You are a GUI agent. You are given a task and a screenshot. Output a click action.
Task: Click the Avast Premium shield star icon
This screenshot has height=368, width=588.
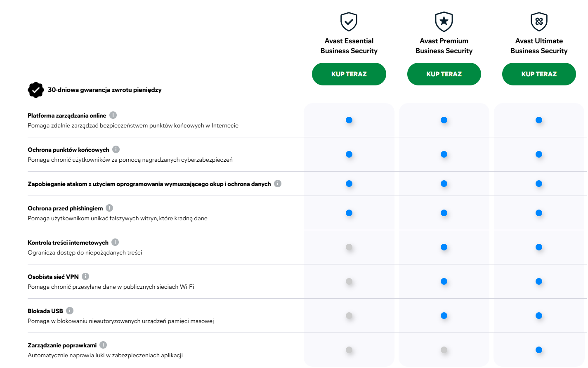[x=444, y=21]
